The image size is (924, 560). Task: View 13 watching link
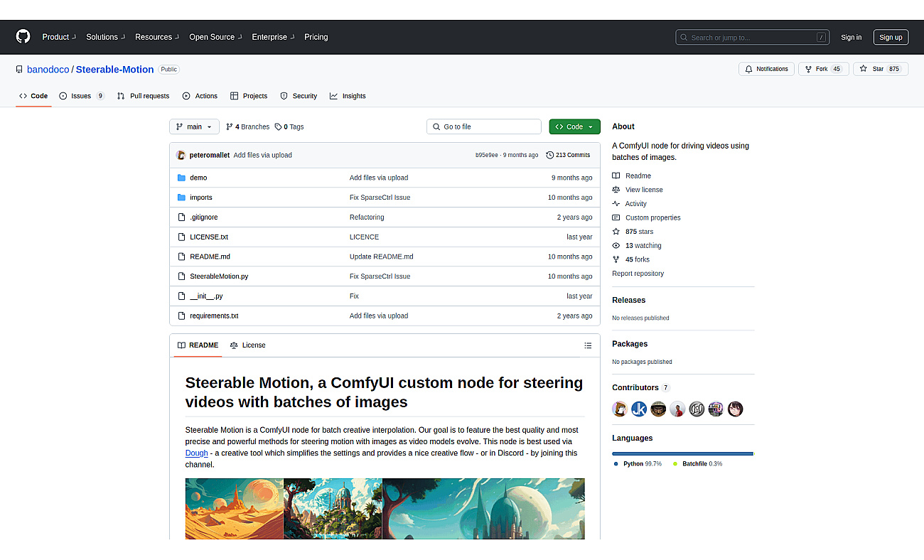(637, 246)
